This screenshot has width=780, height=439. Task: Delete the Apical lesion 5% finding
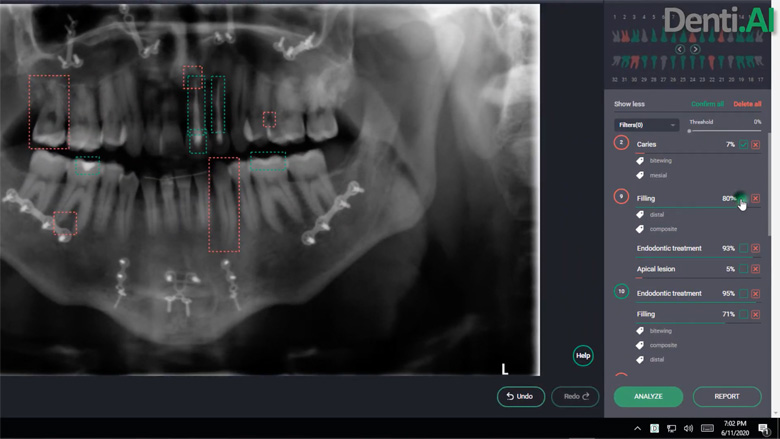point(755,269)
